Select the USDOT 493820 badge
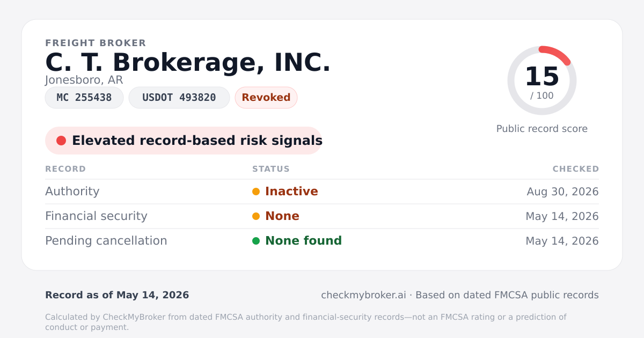Screen dimensions: 644x338 179,98
